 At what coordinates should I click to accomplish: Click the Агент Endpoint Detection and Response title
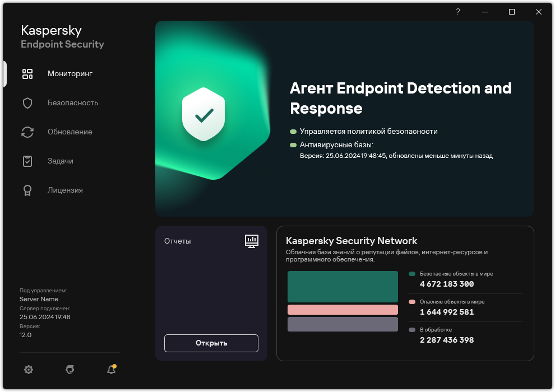pos(401,98)
